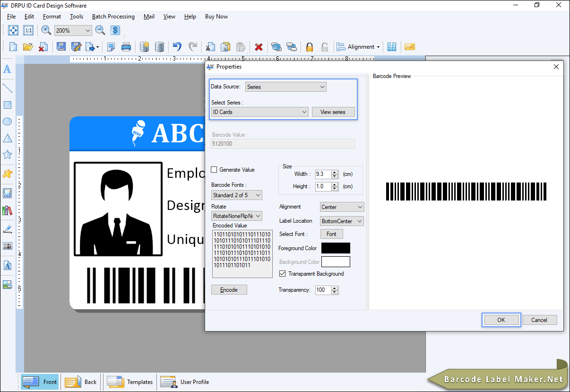The height and width of the screenshot is (392, 570).
Task: Open the Batch Processing menu
Action: [113, 17]
